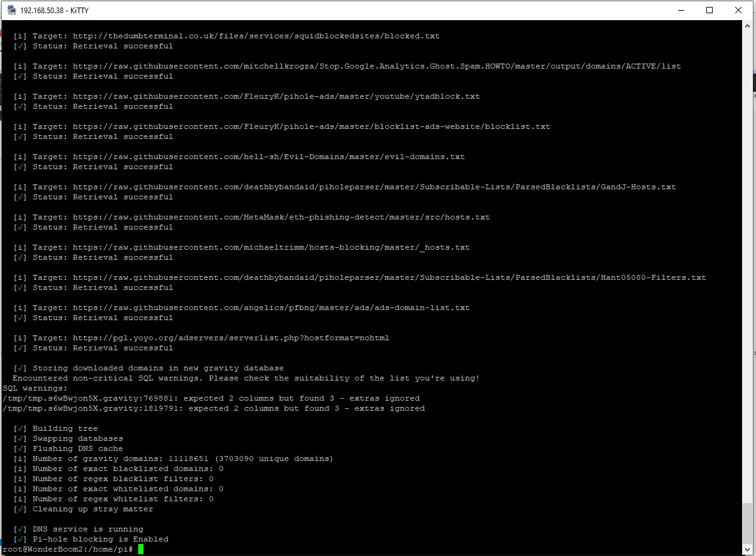
Task: Click the 'Encountered non-critical SQL warnings' line
Action: (246, 378)
